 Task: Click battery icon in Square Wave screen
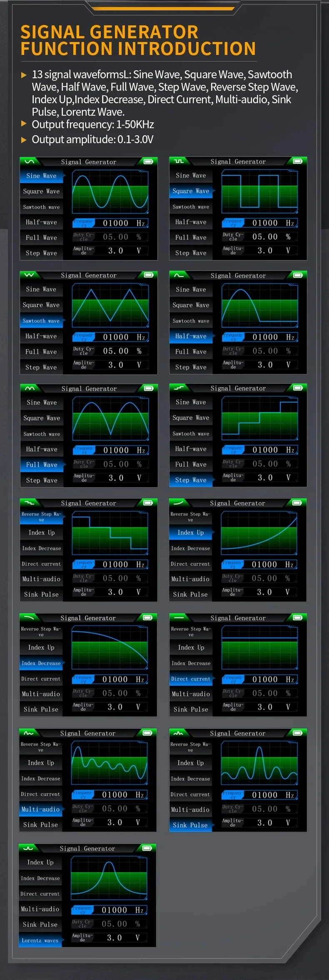pyautogui.click(x=297, y=161)
